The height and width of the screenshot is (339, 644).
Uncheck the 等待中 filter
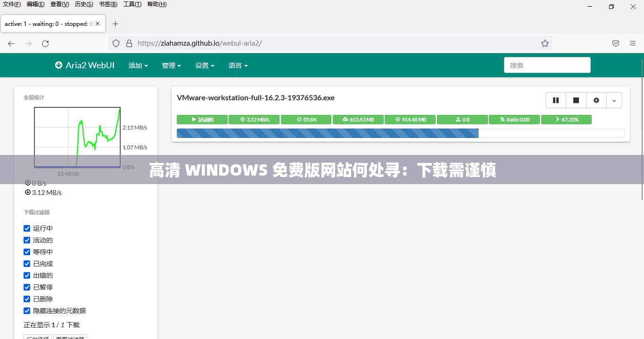[27, 252]
